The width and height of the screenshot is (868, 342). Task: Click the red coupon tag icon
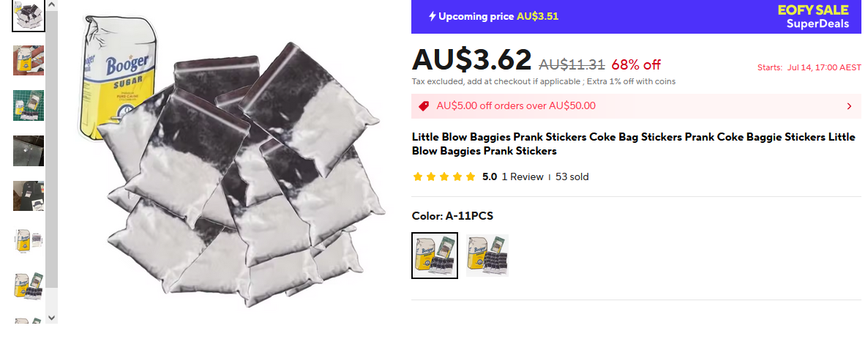coord(424,106)
